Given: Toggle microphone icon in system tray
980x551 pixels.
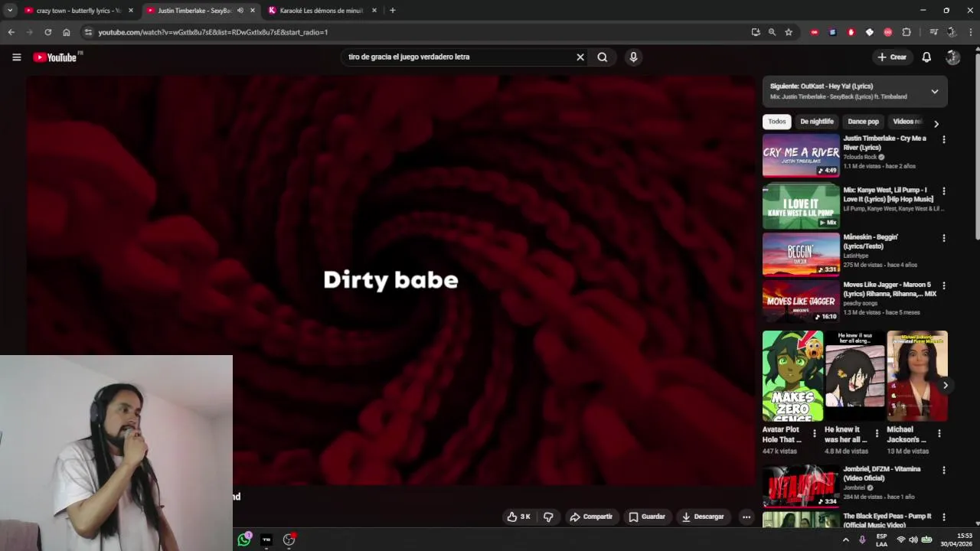Looking at the screenshot, I should [x=862, y=540].
